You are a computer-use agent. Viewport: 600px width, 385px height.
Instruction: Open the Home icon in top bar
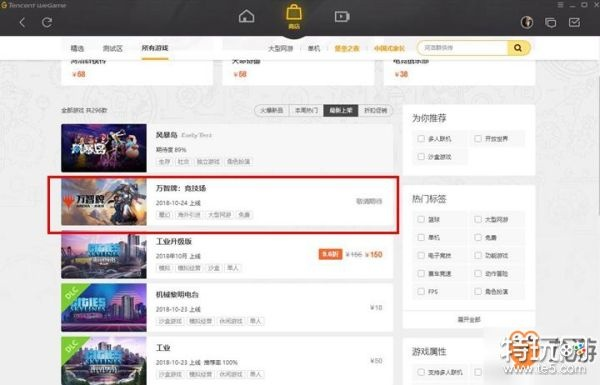tap(246, 16)
